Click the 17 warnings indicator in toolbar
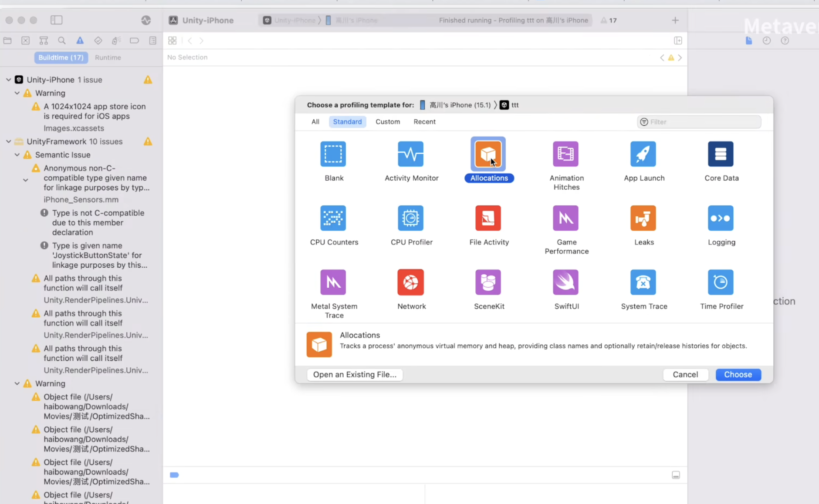 pos(609,20)
